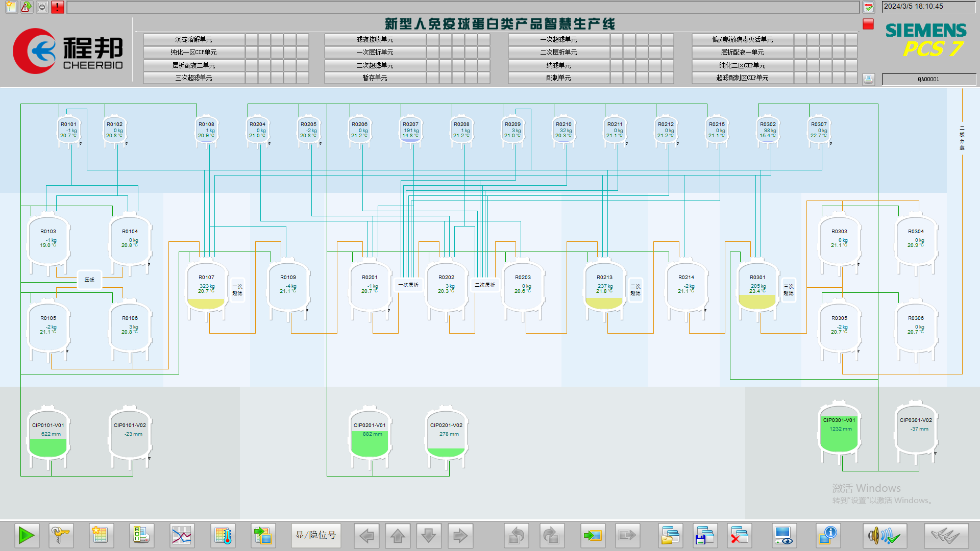Screen dimensions: 980x551
Task: Open the key login icon
Action: pyautogui.click(x=61, y=536)
